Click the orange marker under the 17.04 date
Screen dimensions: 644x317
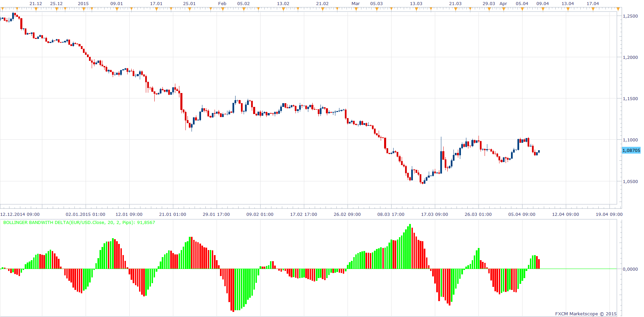tap(593, 9)
